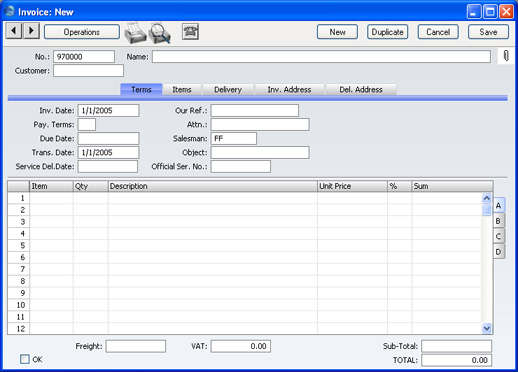
Task: Click the Qty column header
Action: (x=91, y=186)
